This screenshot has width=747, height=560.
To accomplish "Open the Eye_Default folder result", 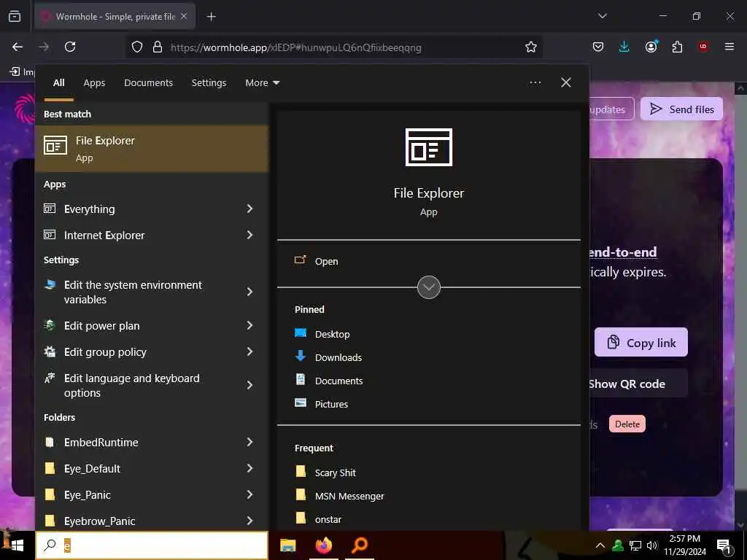I will [92, 469].
